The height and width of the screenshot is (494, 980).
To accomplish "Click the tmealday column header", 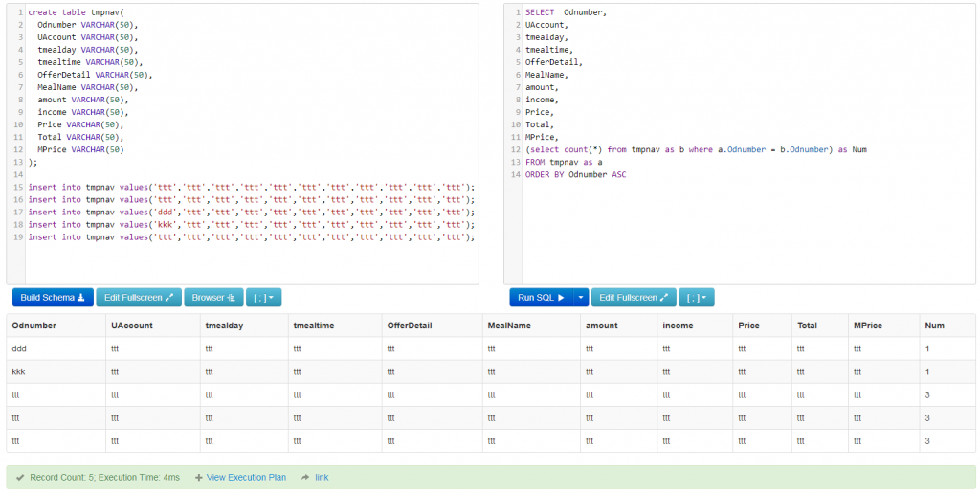I will click(x=244, y=326).
